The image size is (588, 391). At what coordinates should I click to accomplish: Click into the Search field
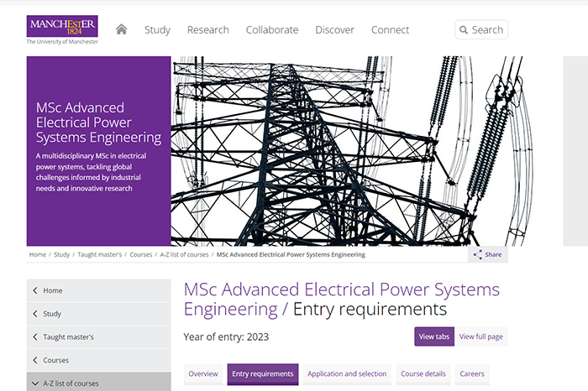tap(481, 29)
